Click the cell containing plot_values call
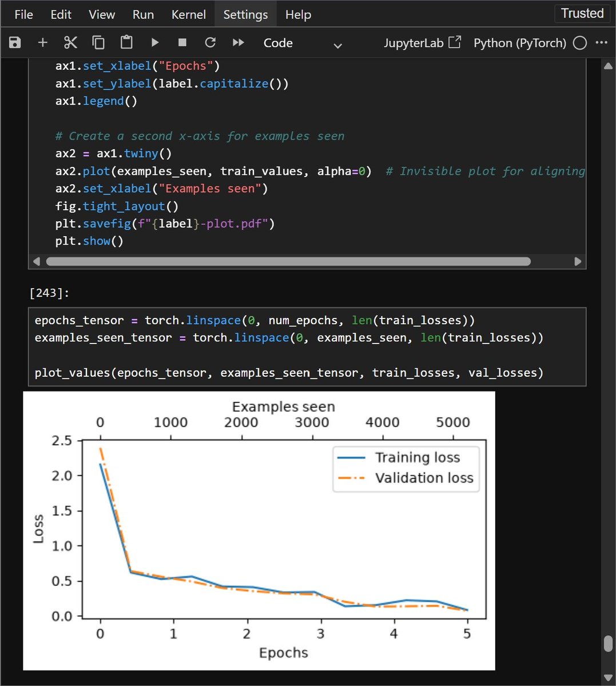The height and width of the screenshot is (686, 616). pyautogui.click(x=307, y=346)
